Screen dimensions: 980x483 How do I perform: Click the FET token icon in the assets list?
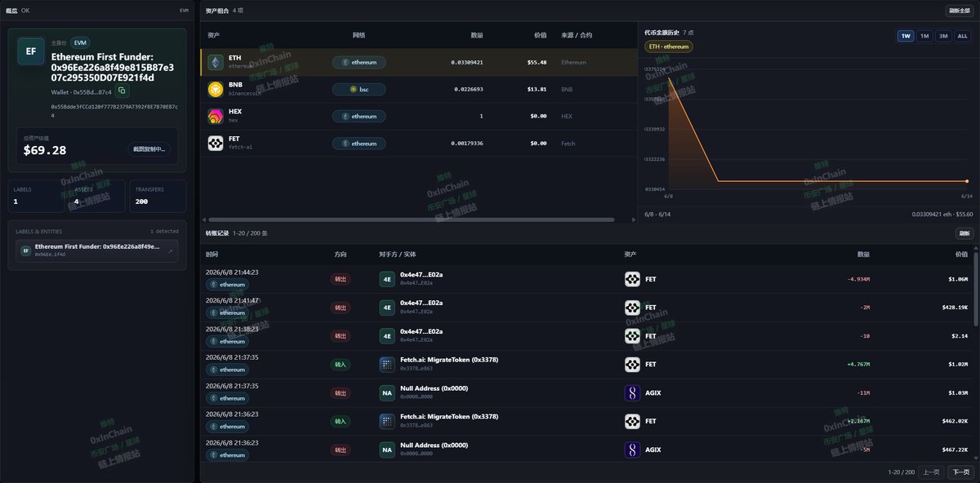tap(216, 143)
